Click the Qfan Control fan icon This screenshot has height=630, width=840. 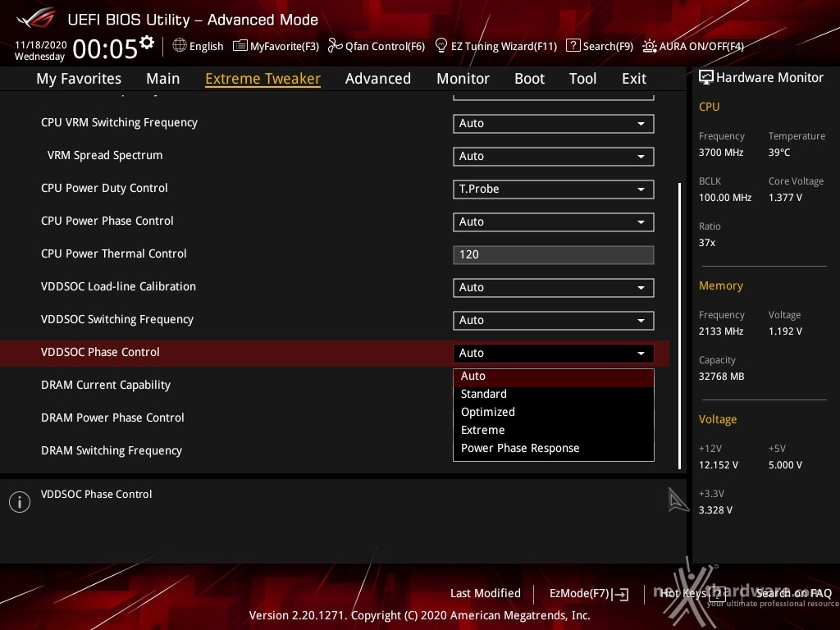pos(335,46)
